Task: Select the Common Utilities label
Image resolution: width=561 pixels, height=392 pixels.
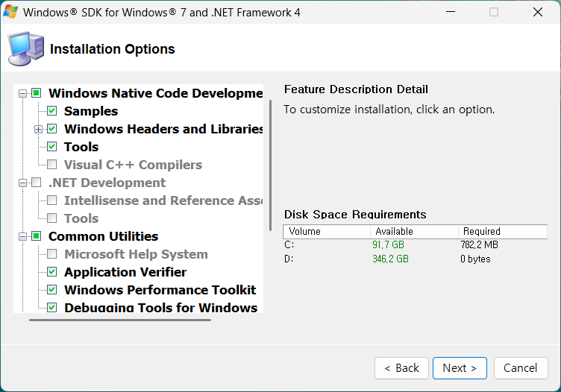Action: click(103, 236)
